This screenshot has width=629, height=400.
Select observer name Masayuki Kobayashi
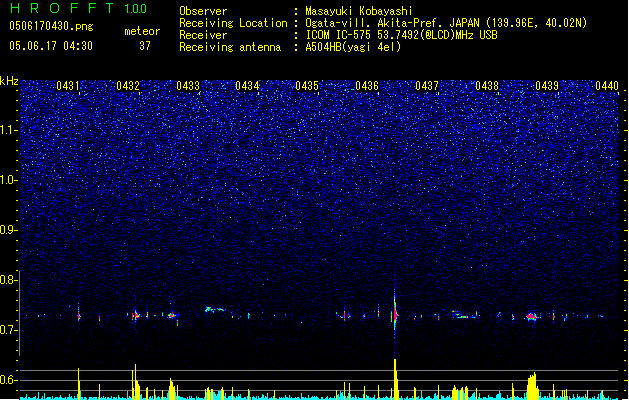pyautogui.click(x=359, y=11)
